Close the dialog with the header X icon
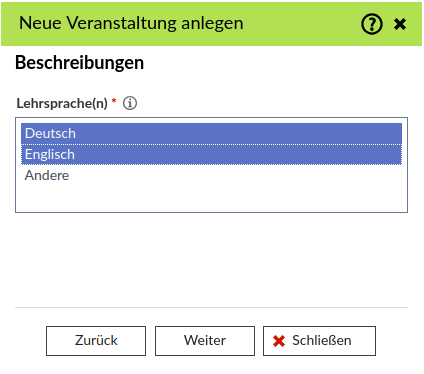This screenshot has height=374, width=424. pos(400,24)
